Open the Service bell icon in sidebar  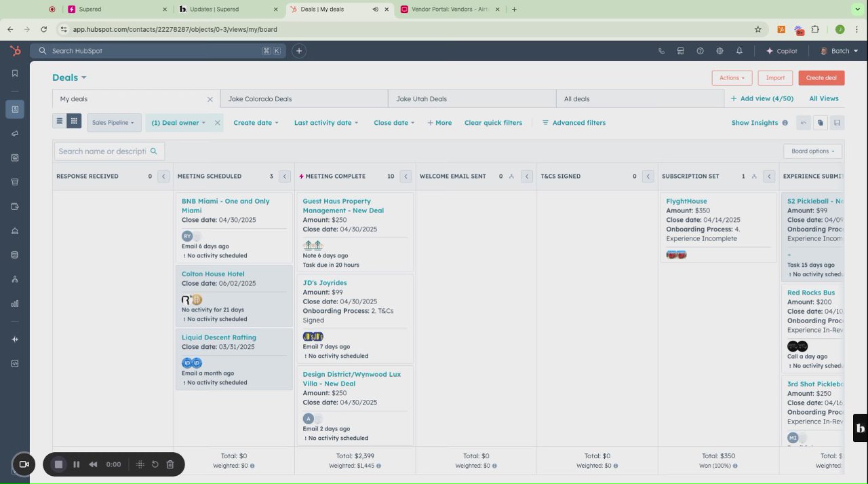(15, 231)
